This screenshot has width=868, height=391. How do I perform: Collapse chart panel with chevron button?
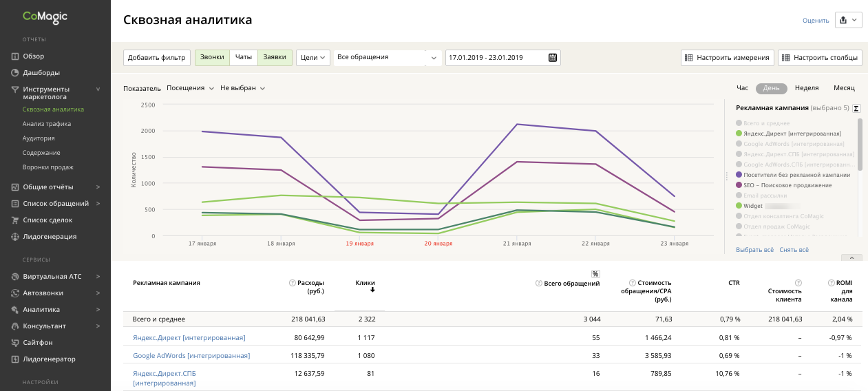pos(851,258)
